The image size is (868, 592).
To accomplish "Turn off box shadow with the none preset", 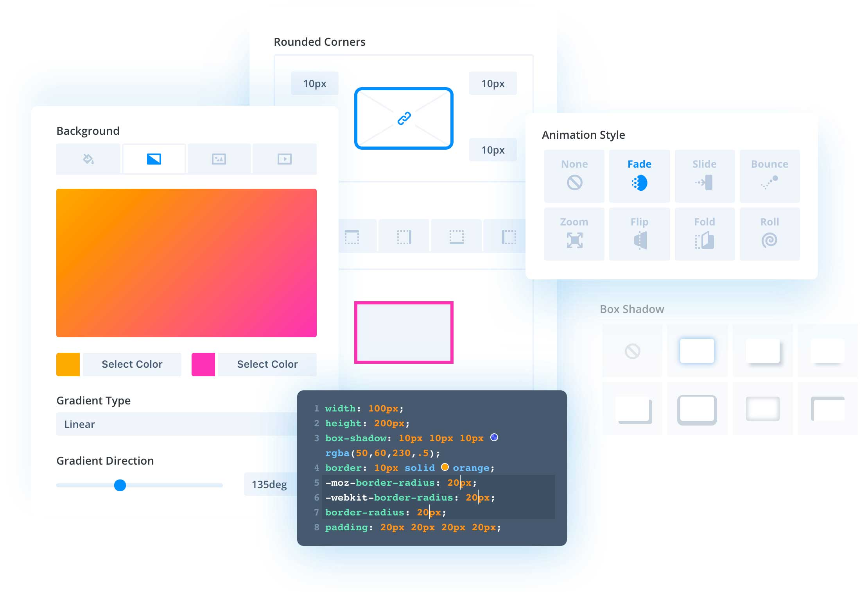I will [632, 351].
